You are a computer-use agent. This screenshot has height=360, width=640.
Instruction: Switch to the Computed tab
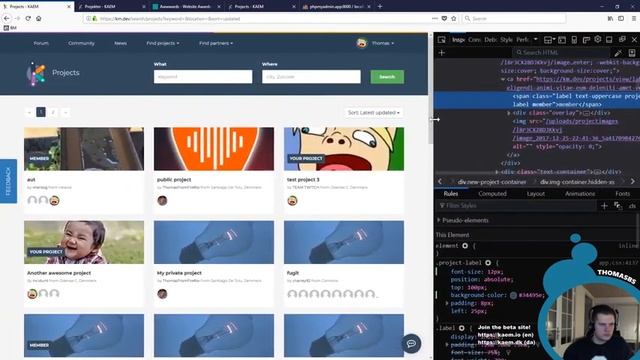492,194
